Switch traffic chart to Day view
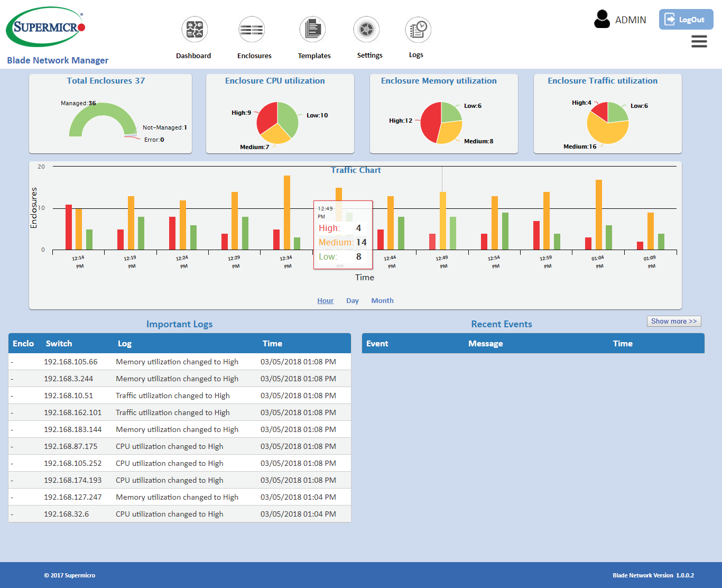The image size is (722, 588). pos(352,300)
